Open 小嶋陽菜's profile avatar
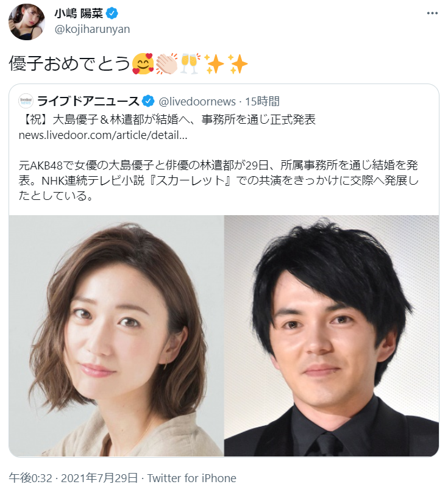Screen dimensions: 448x487 click(27, 22)
